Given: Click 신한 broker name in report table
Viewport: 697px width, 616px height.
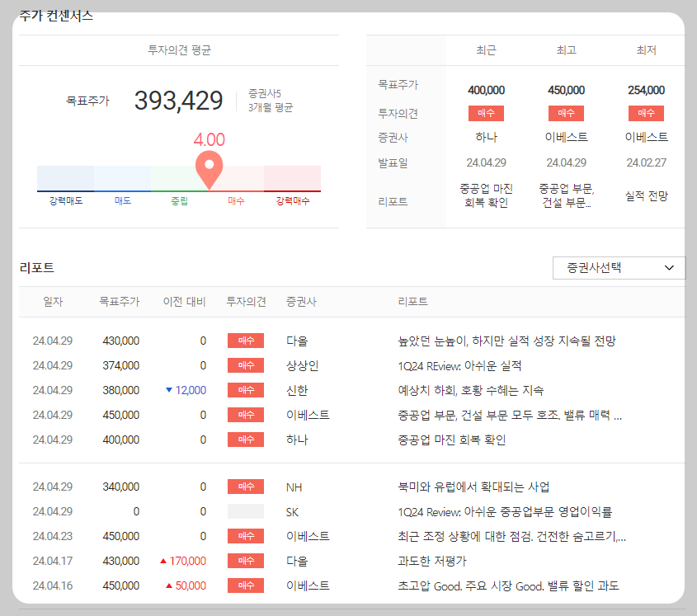Looking at the screenshot, I should (297, 390).
